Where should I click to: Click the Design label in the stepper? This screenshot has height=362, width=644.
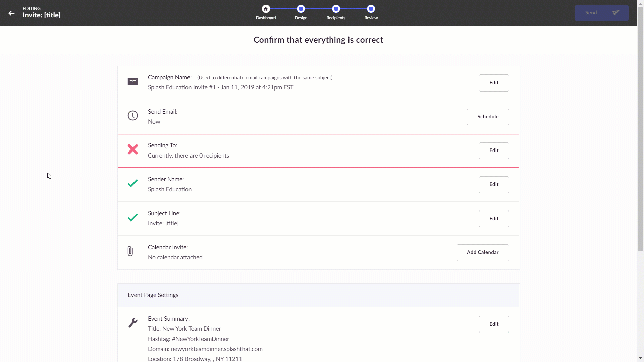(301, 18)
